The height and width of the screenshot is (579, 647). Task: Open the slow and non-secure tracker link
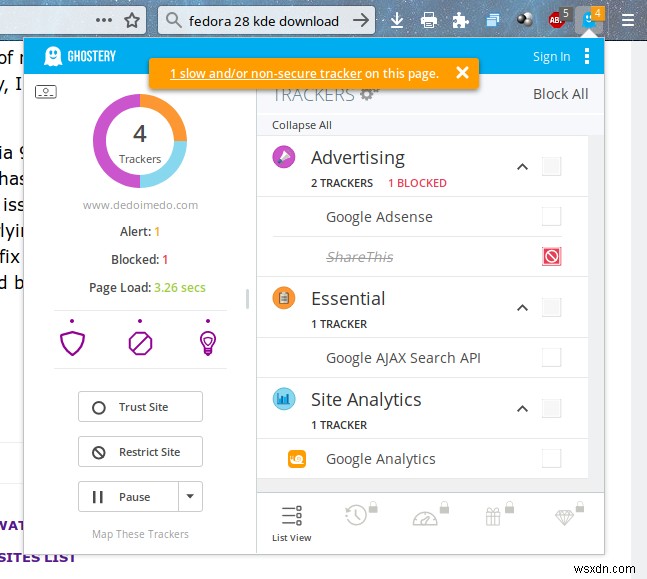(266, 73)
